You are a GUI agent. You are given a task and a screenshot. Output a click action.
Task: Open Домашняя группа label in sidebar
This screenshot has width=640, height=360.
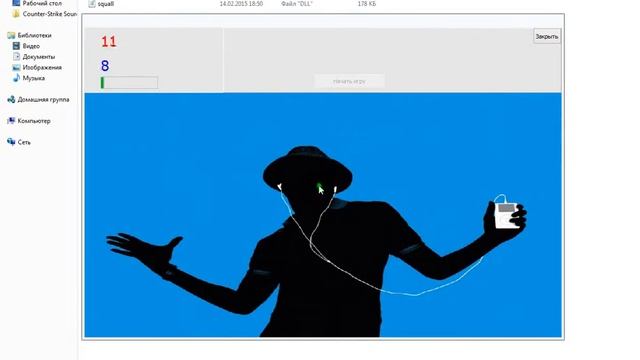(43, 100)
